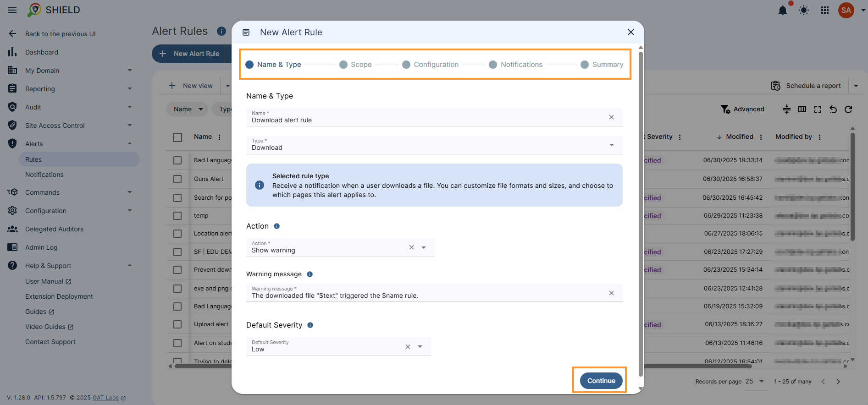868x405 pixels.
Task: Open Rules under Alerts in the sidebar
Action: pyautogui.click(x=79, y=159)
